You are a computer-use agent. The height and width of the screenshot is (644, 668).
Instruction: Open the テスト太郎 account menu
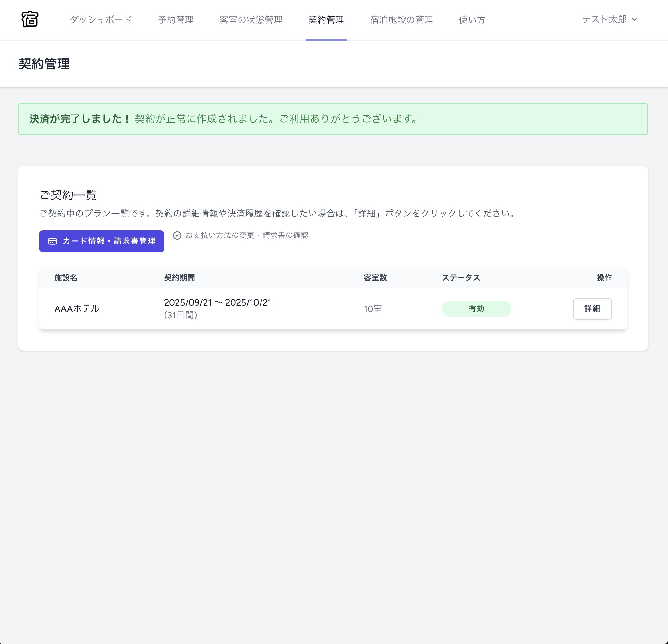(x=605, y=19)
